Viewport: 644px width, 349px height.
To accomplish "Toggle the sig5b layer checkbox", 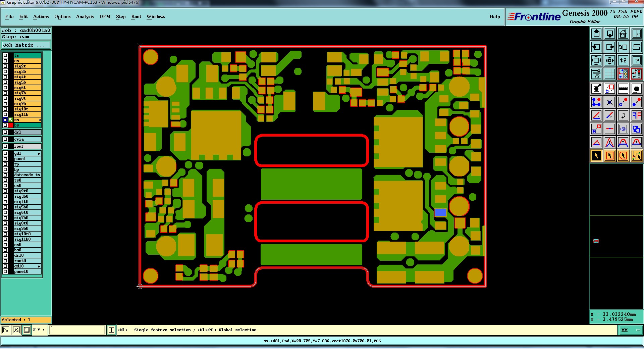I will 5,82.
